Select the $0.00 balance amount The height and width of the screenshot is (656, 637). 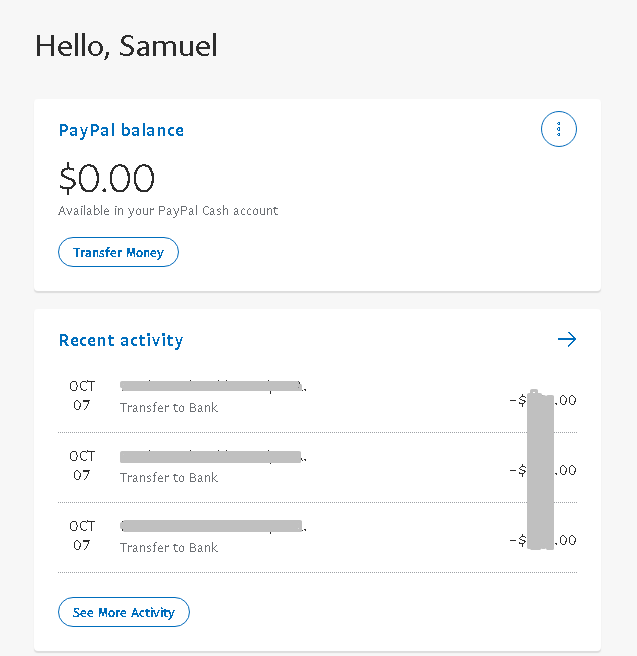click(x=106, y=179)
